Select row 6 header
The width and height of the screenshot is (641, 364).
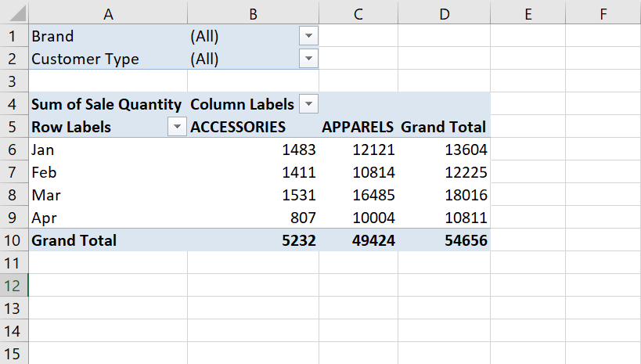click(x=13, y=150)
